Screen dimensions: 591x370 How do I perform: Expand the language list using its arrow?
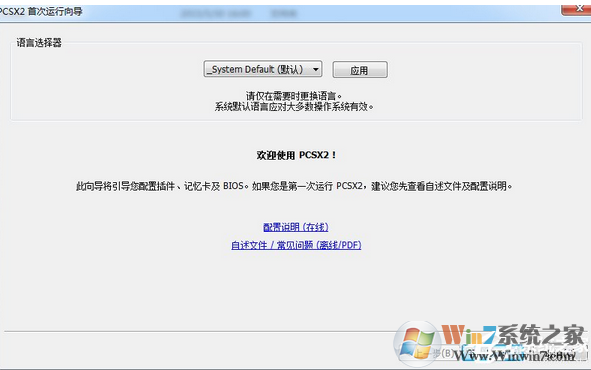pyautogui.click(x=316, y=69)
